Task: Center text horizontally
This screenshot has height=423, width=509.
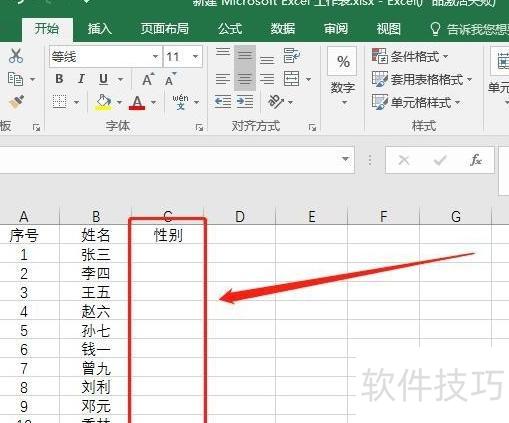Action: click(245, 79)
